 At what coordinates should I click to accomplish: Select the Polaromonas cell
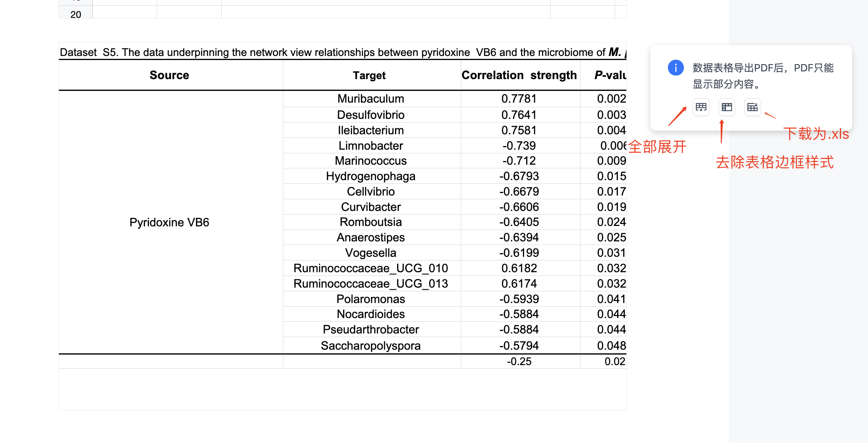[x=371, y=299]
